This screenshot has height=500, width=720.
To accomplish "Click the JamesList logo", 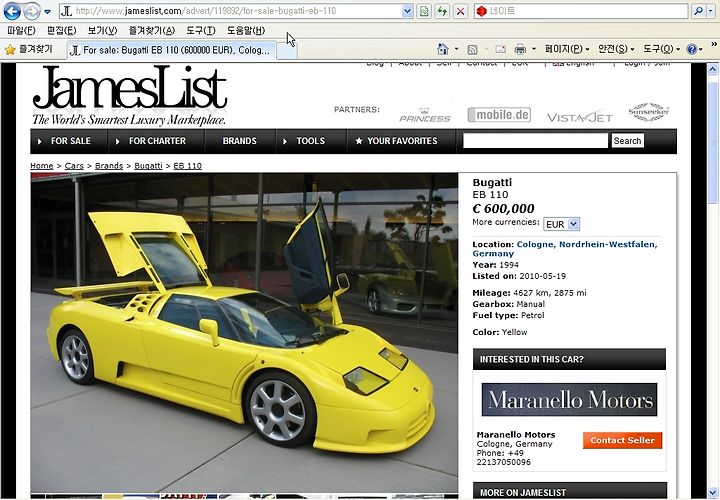I will click(129, 96).
